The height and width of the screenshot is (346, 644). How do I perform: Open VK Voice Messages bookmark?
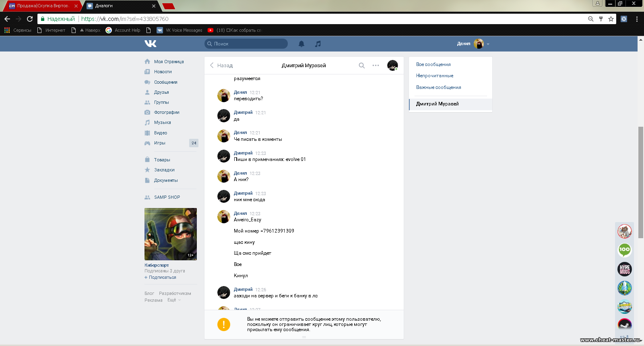pos(180,30)
